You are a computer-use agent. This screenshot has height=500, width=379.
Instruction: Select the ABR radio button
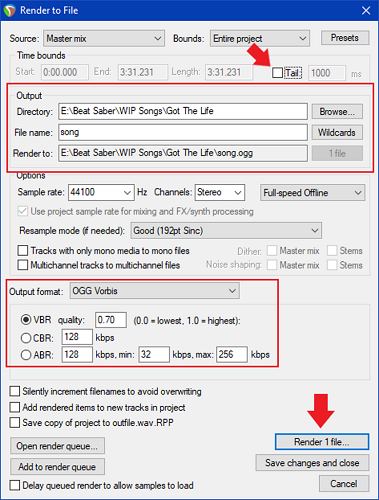point(26,355)
